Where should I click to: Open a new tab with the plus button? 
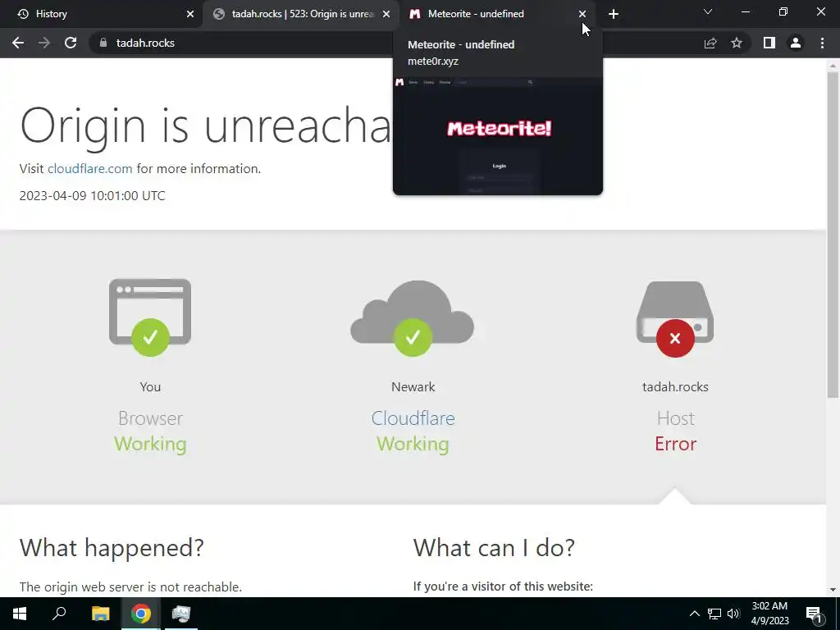click(614, 14)
